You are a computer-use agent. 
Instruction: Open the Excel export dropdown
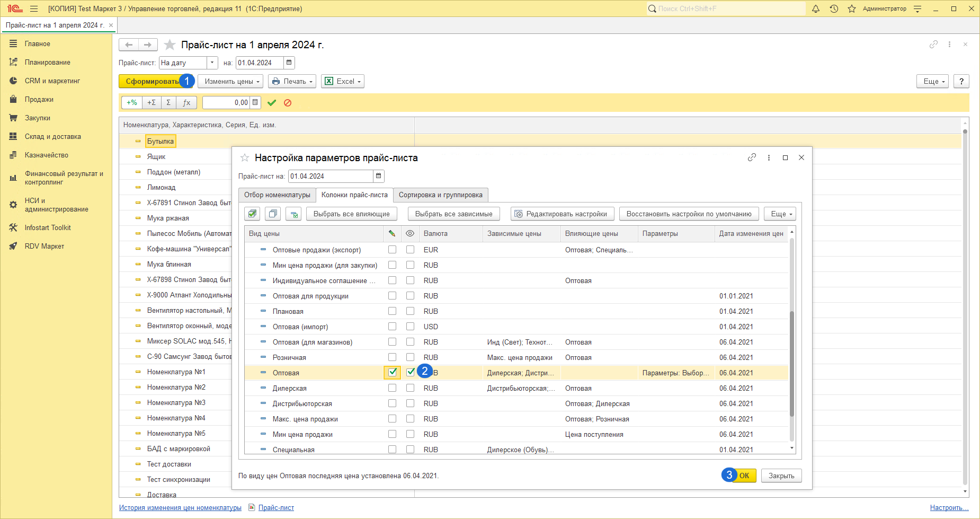343,81
